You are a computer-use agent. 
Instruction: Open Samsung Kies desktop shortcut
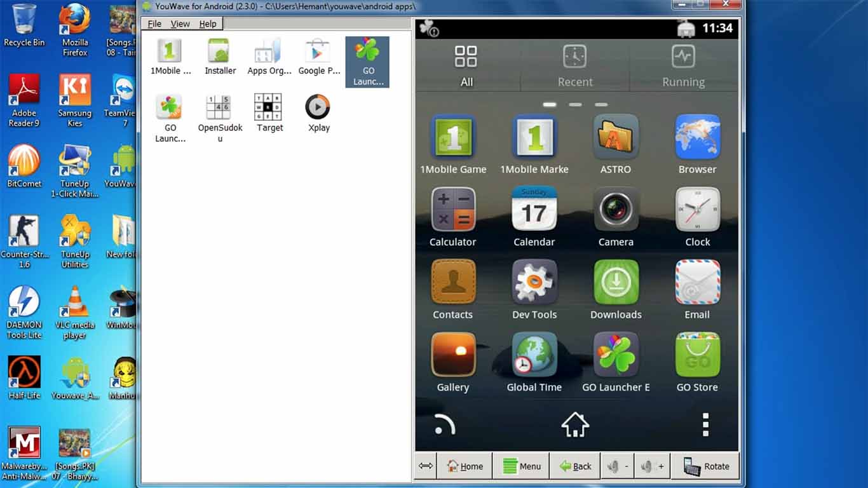[x=75, y=100]
